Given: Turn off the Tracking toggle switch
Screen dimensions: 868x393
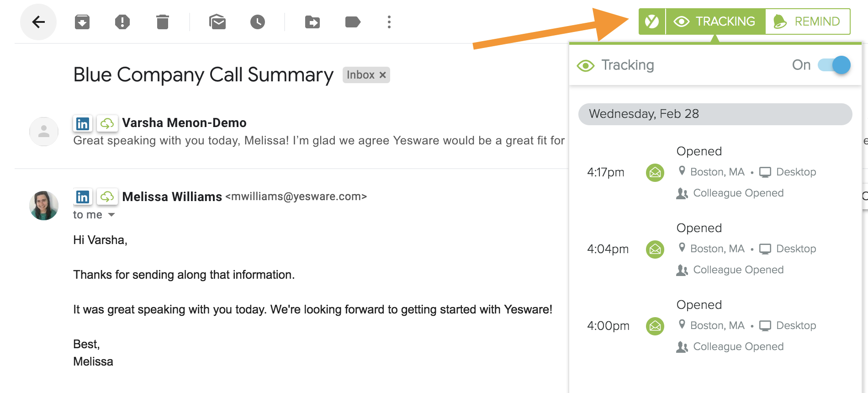Looking at the screenshot, I should click(834, 65).
